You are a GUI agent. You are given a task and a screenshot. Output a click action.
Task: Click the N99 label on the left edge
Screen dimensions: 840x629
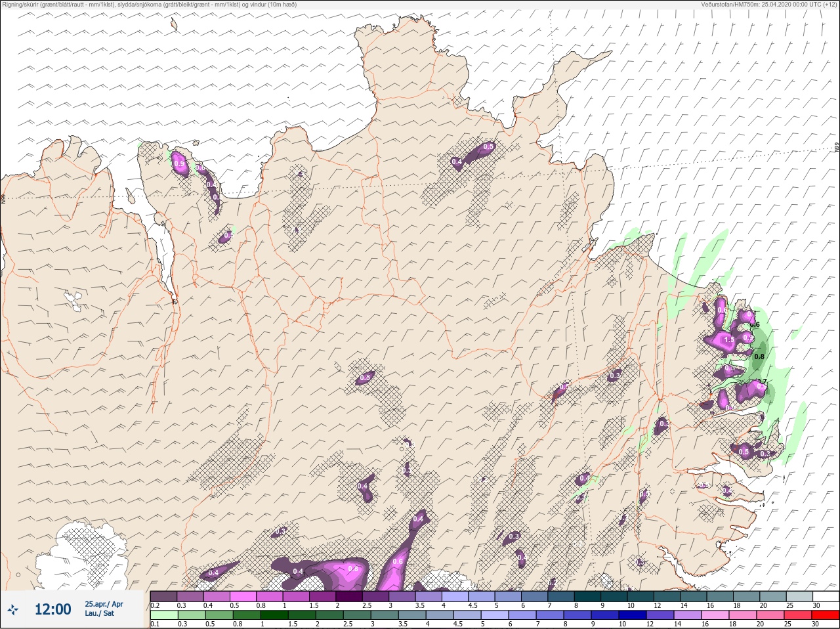(3, 198)
